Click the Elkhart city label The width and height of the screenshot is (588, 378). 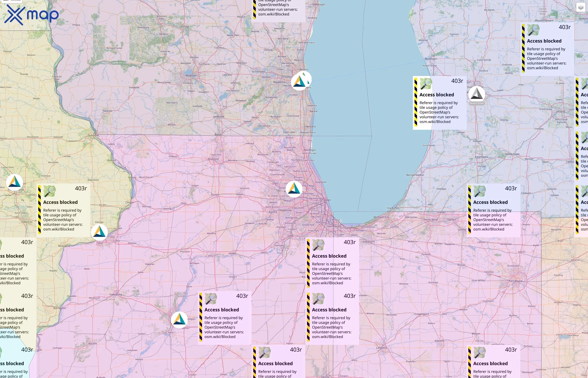point(451,220)
